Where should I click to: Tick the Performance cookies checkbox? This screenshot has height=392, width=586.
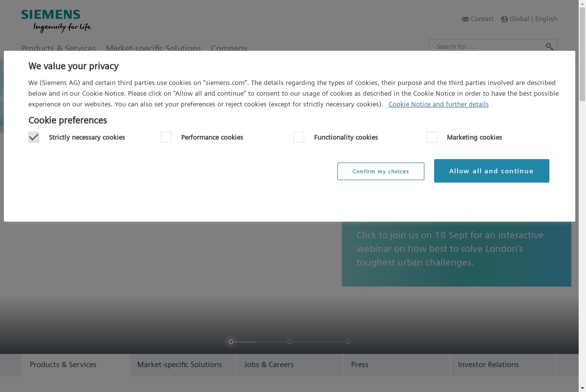(x=166, y=137)
